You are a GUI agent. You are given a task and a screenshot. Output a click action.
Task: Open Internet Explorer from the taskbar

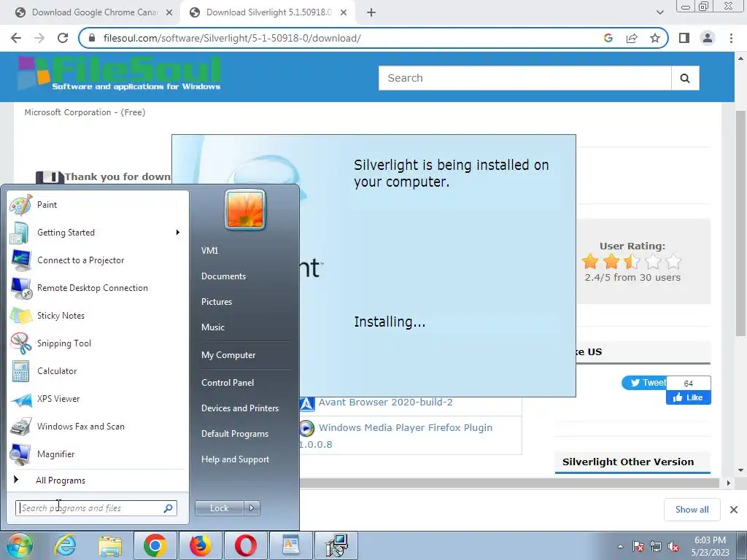pos(65,545)
